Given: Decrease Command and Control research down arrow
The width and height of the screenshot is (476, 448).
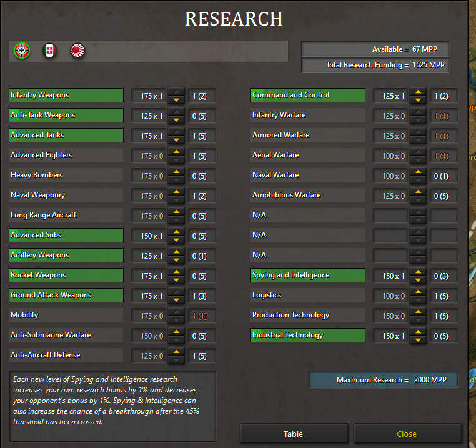Looking at the screenshot, I should click(x=418, y=100).
